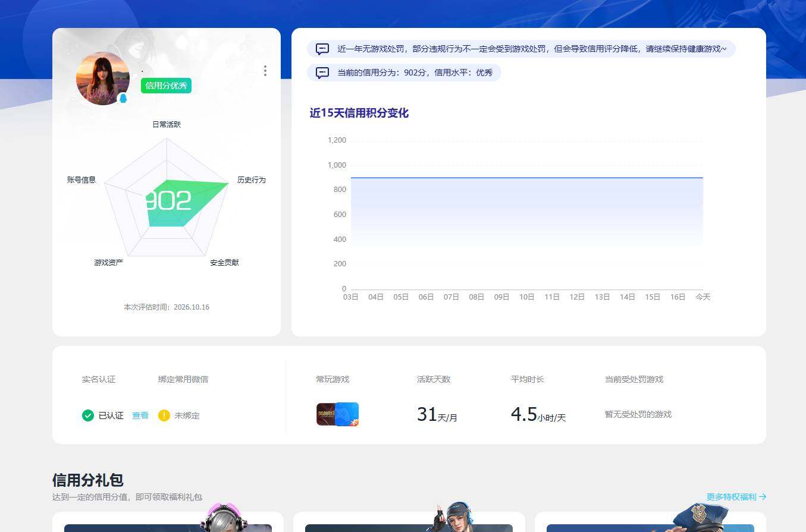This screenshot has width=806, height=532.
Task: Click the 近15天信用积分变化 chart title
Action: (x=359, y=113)
